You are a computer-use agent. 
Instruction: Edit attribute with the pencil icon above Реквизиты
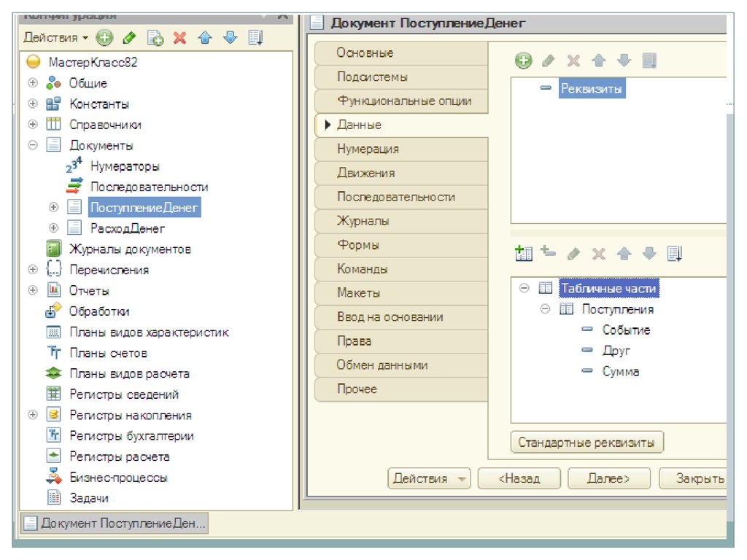click(549, 61)
